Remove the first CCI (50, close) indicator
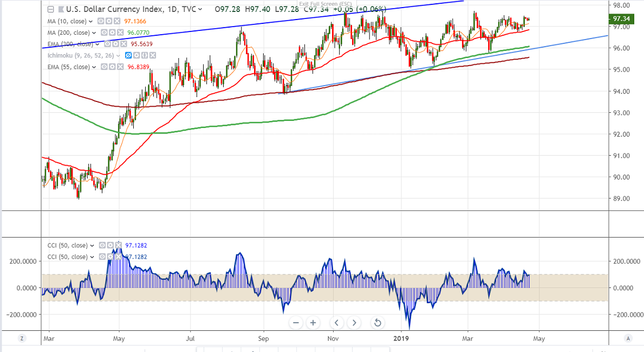The height and width of the screenshot is (352, 644). [x=118, y=246]
